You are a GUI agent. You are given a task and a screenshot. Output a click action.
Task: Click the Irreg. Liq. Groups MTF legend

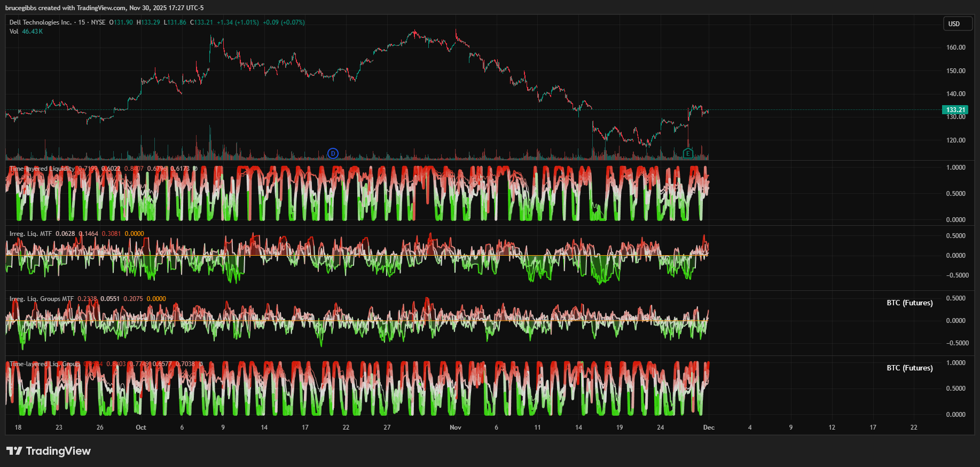tap(42, 299)
